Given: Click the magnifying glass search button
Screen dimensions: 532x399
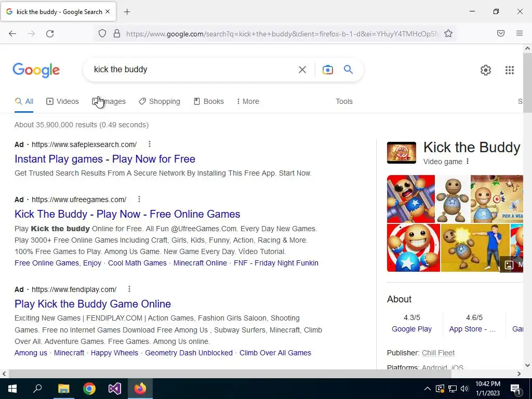Looking at the screenshot, I should point(349,70).
